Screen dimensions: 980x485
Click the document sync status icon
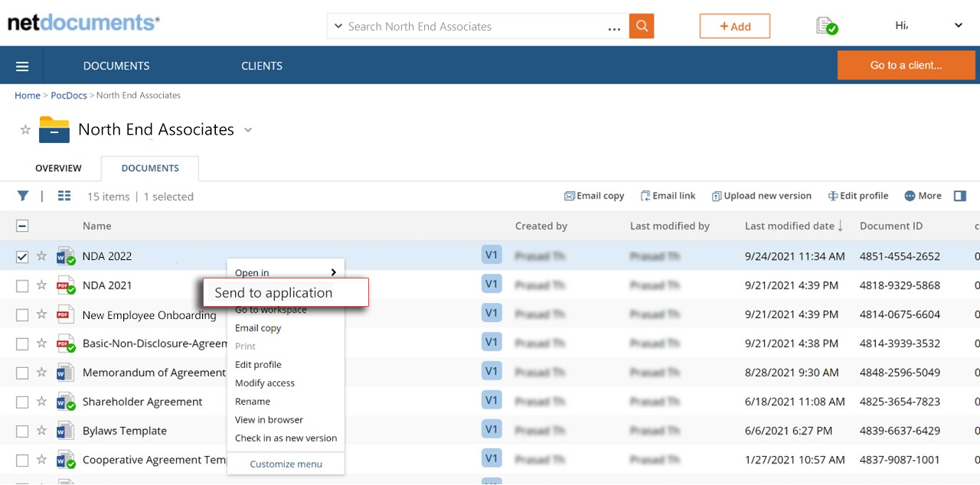[826, 26]
